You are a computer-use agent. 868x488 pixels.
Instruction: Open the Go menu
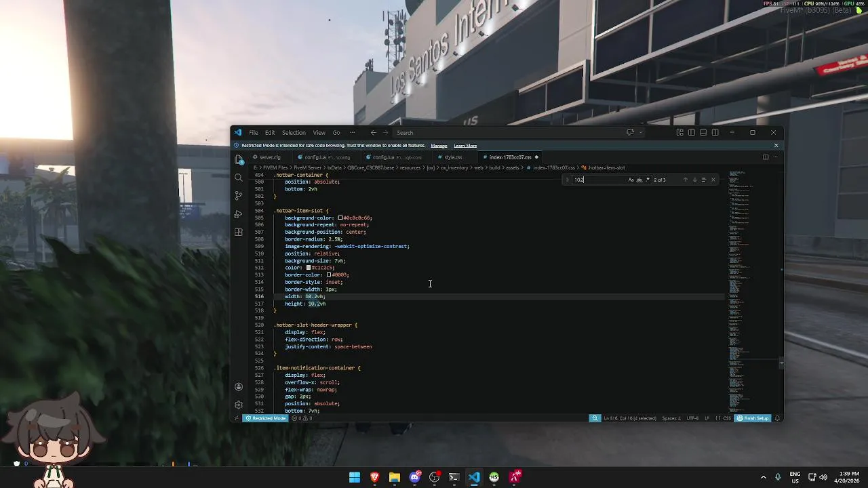point(336,133)
